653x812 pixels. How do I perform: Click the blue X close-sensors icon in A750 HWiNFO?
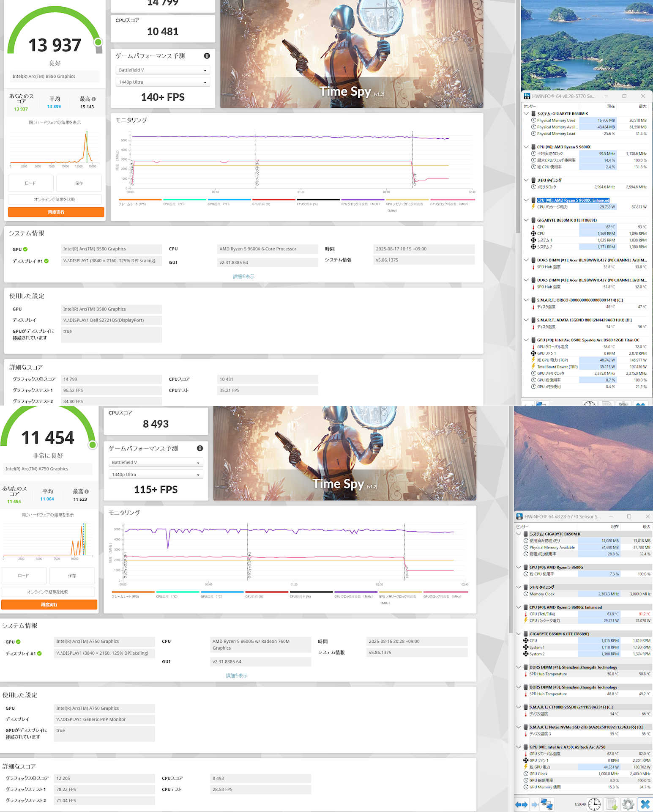point(645,804)
